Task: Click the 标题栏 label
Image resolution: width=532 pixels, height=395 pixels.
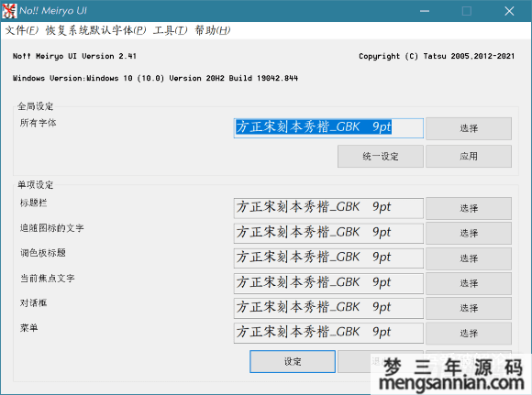Action: coord(33,203)
